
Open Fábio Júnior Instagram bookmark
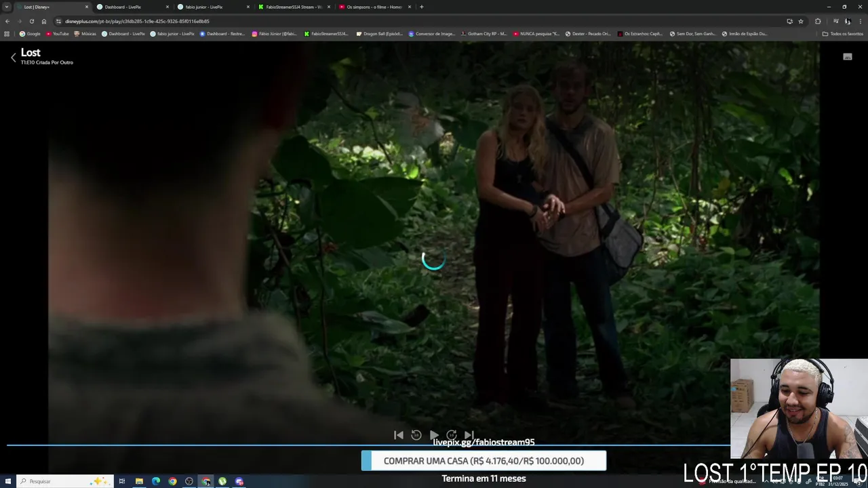(x=275, y=33)
